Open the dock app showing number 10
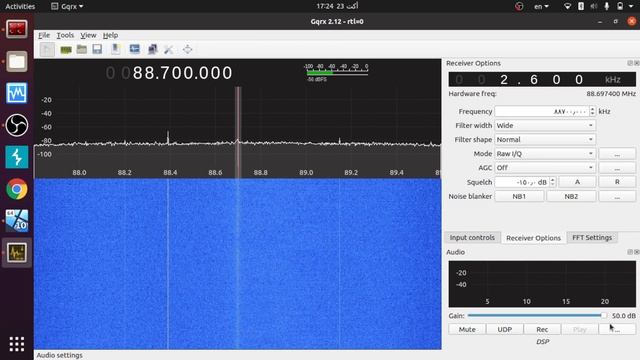 (17, 221)
